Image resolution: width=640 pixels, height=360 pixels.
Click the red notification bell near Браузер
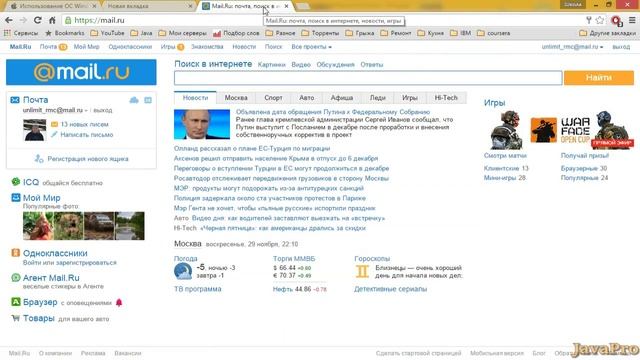(119, 302)
